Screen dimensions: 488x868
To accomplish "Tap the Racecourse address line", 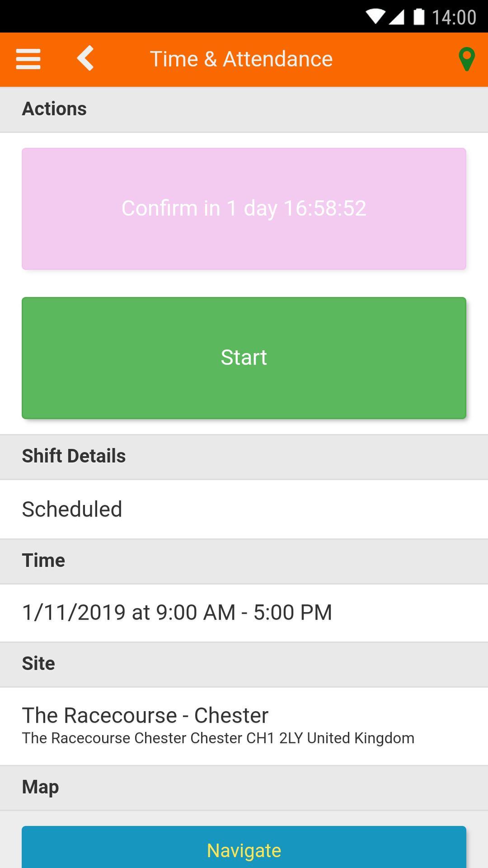I will click(218, 738).
